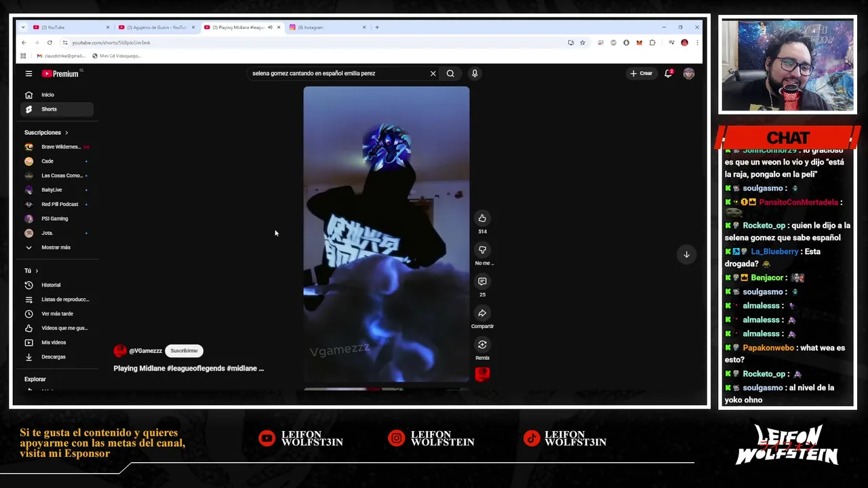
Task: Open Las Cosas Como channel
Action: point(57,176)
